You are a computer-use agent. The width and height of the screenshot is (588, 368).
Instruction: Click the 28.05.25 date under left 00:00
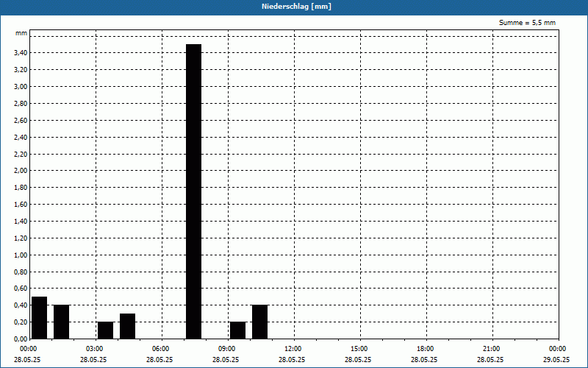click(27, 360)
